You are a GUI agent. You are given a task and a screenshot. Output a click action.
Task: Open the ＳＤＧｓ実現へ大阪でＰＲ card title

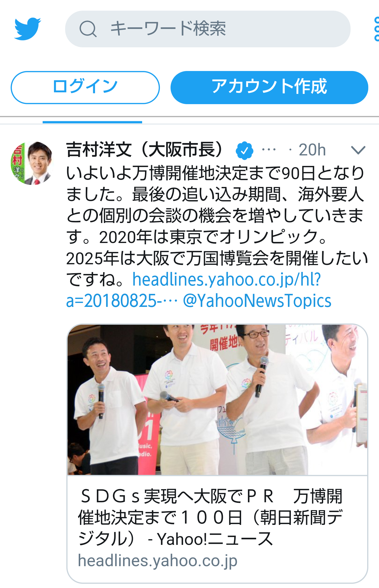pyautogui.click(x=211, y=518)
